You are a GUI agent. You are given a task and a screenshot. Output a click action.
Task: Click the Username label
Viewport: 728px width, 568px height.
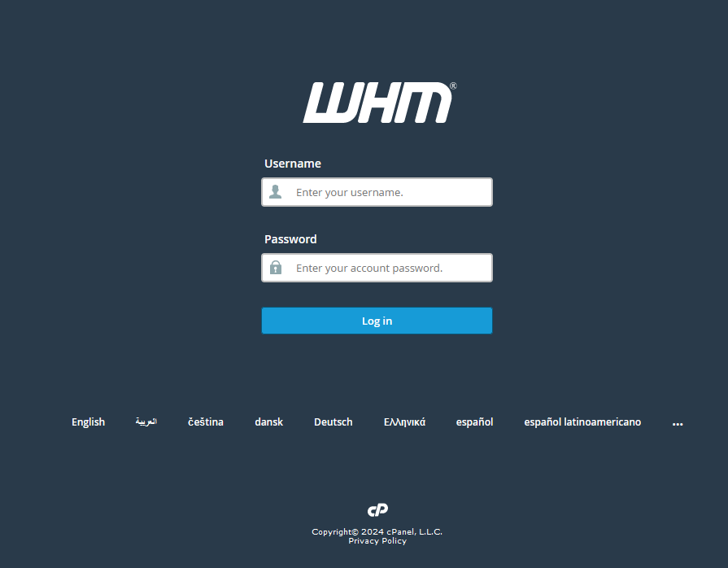(x=293, y=164)
